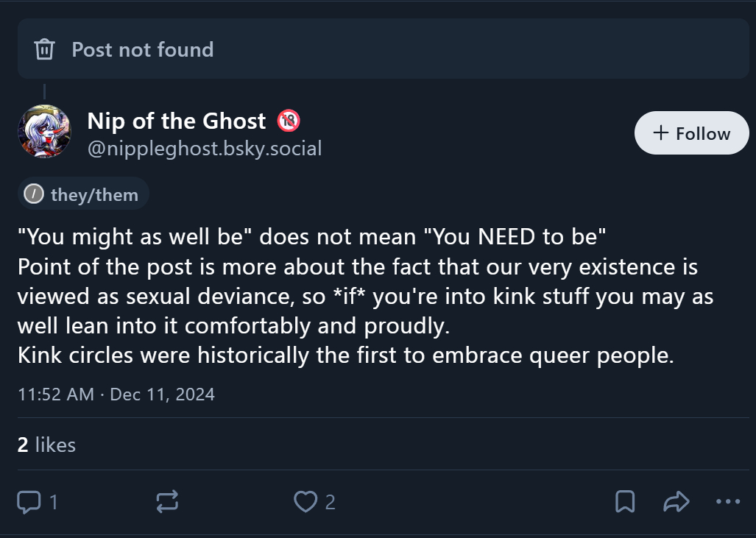Screen dimensions: 756x538
Task: Like the post with the heart icon
Action: pos(305,502)
